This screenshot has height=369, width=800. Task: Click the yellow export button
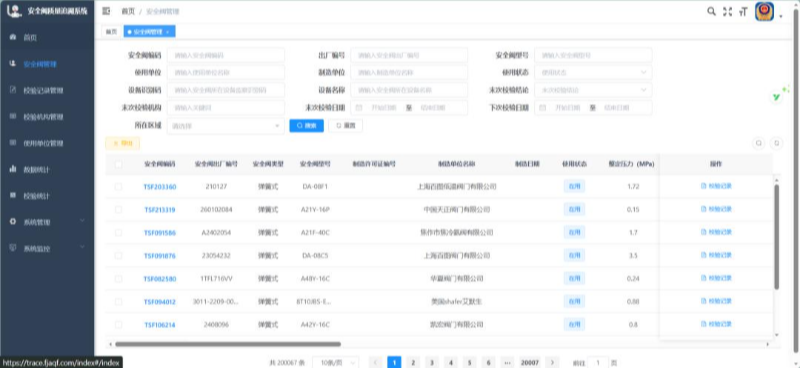tap(122, 143)
